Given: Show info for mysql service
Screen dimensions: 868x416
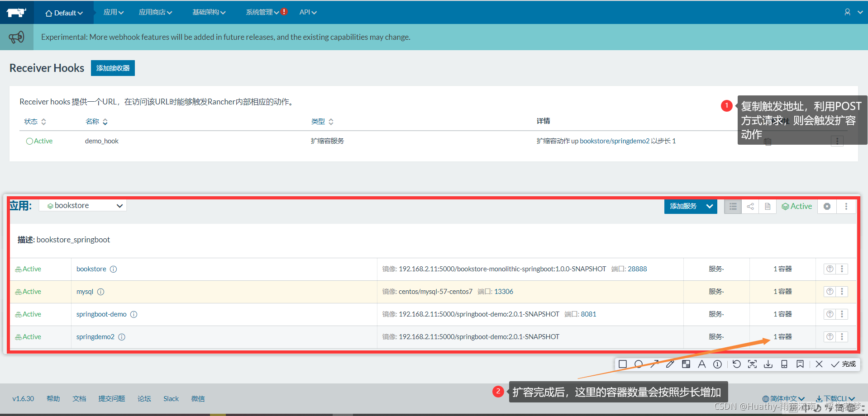Looking at the screenshot, I should [101, 292].
